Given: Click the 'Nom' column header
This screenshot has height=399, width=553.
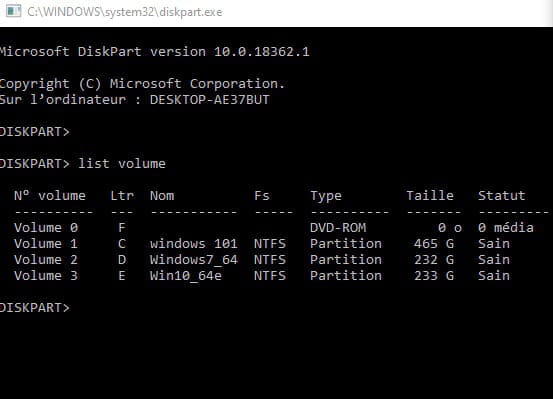Looking at the screenshot, I should (x=162, y=196).
